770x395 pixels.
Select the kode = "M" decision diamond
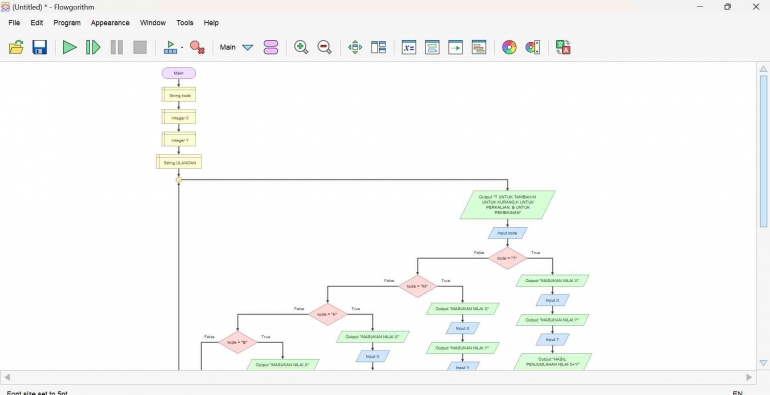tap(417, 286)
